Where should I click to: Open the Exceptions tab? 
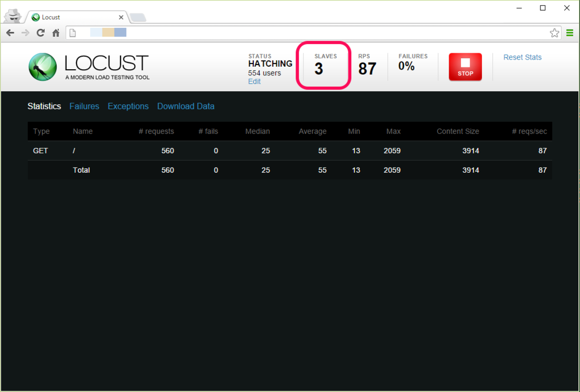tap(128, 106)
